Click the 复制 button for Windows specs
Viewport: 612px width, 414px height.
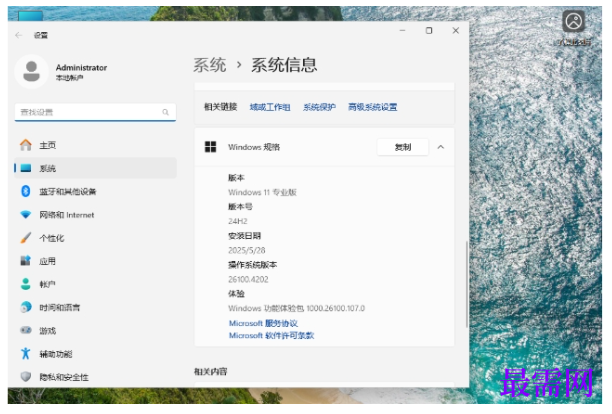point(403,147)
